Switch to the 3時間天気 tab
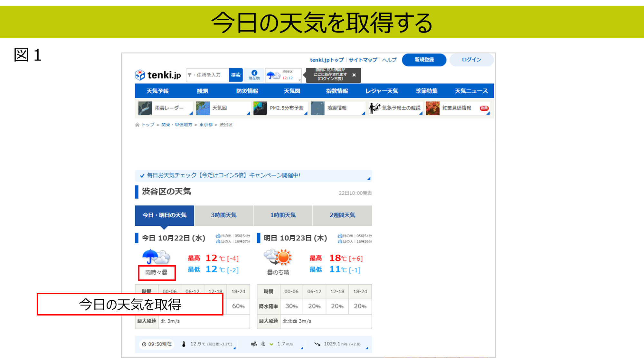Screen dimensions: 644x358 (x=223, y=215)
